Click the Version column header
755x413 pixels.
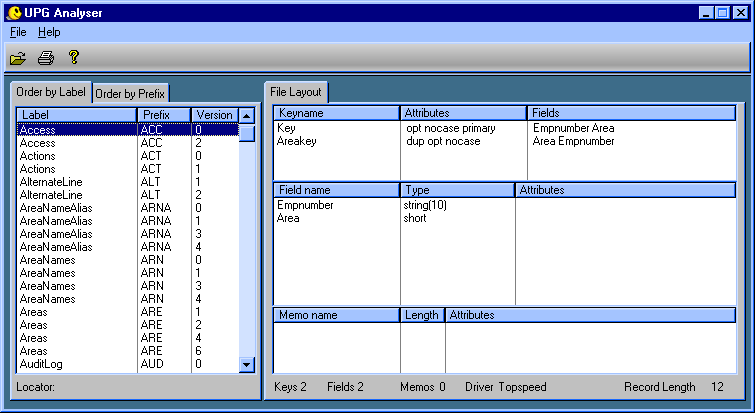[x=214, y=115]
